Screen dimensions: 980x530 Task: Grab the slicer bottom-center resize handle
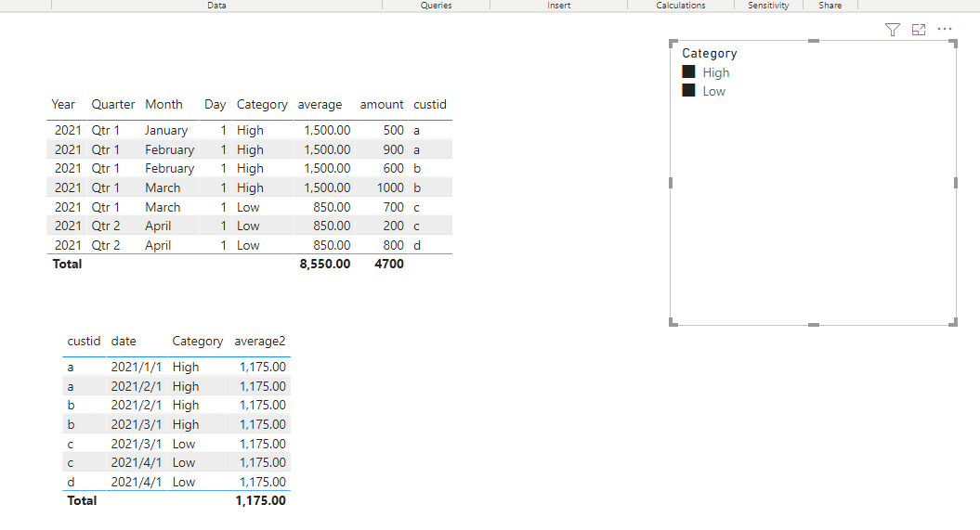(813, 325)
